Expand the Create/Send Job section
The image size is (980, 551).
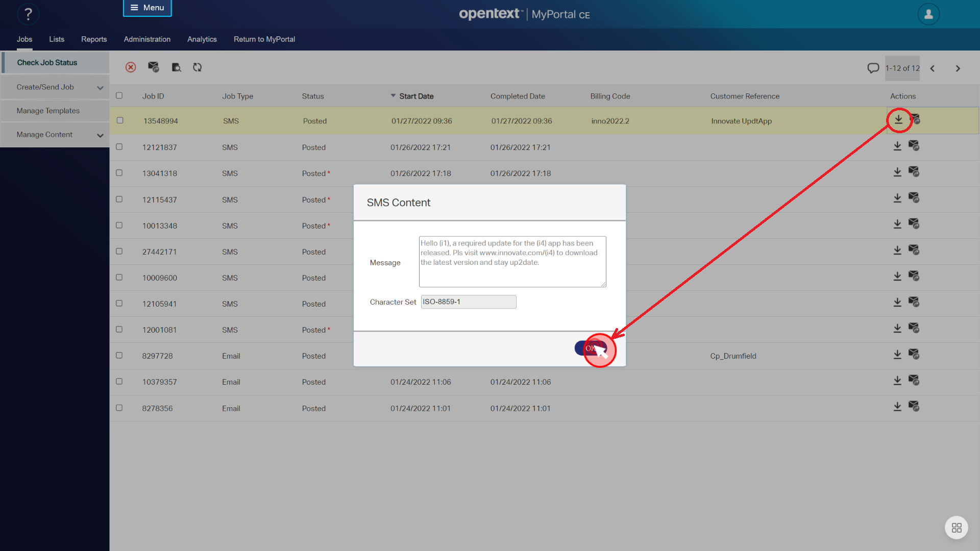pos(100,87)
